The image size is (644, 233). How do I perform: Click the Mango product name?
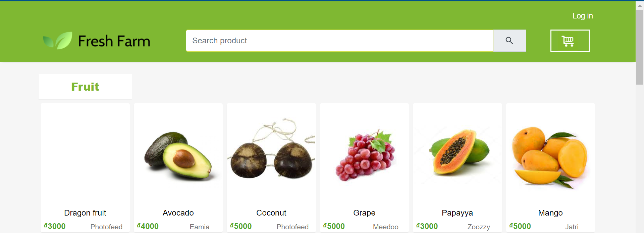550,213
